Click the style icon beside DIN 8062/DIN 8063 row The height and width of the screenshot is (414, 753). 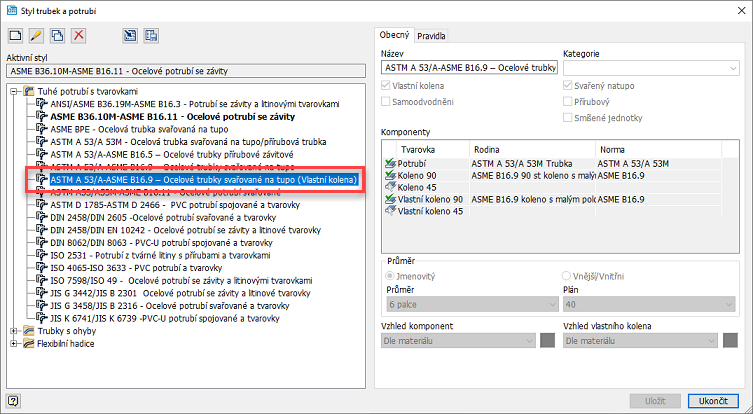pos(42,243)
